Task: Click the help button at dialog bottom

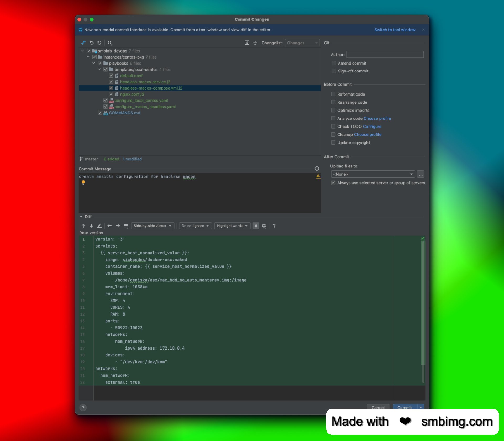Action: [x=83, y=408]
